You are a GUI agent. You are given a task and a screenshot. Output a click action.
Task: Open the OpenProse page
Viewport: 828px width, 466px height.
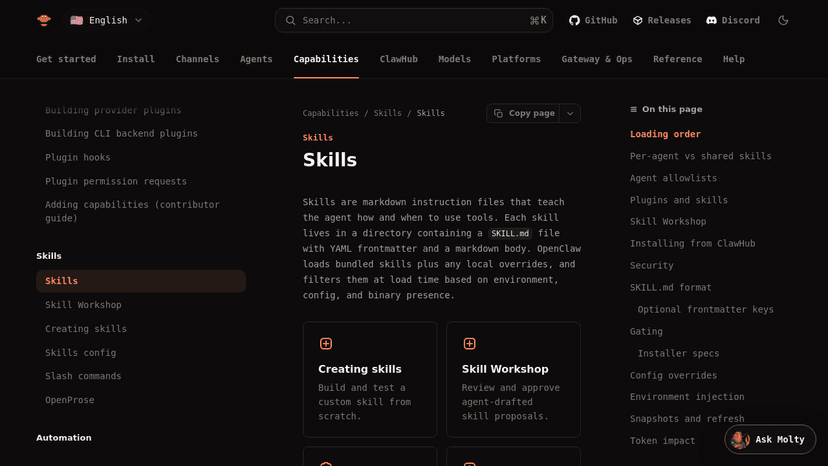(69, 400)
